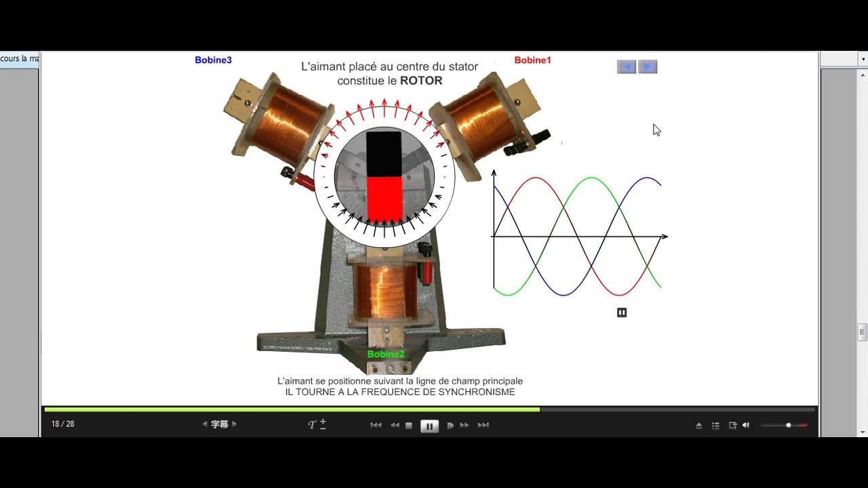Adjust the volume slider
This screenshot has height=488, width=868.
pyautogui.click(x=784, y=426)
